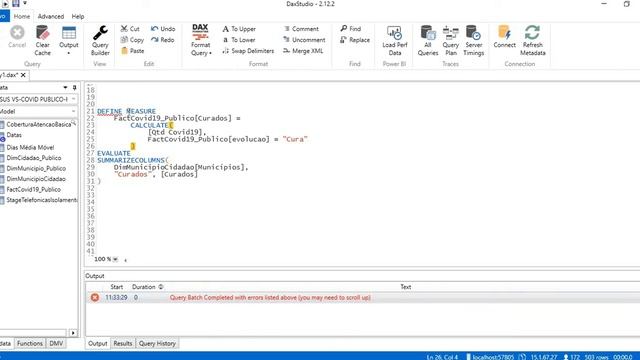Toggle the All Queries trace

(x=428, y=40)
